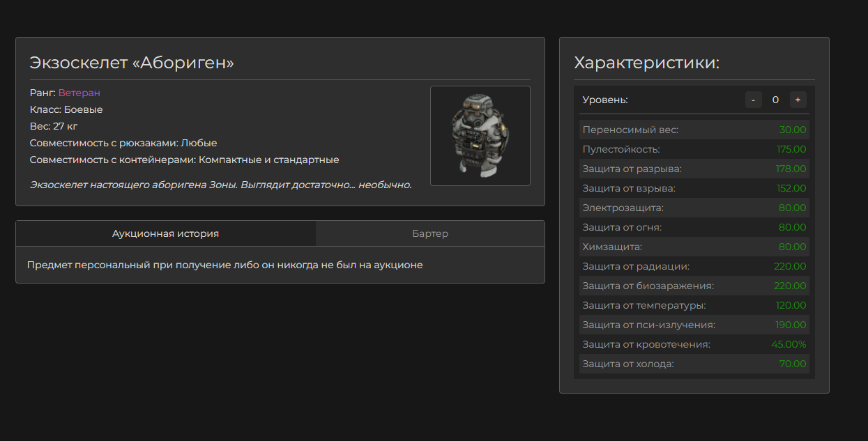Click the Защита от кровотечения: label
Viewport: 868px width, 441px height.
(x=646, y=344)
